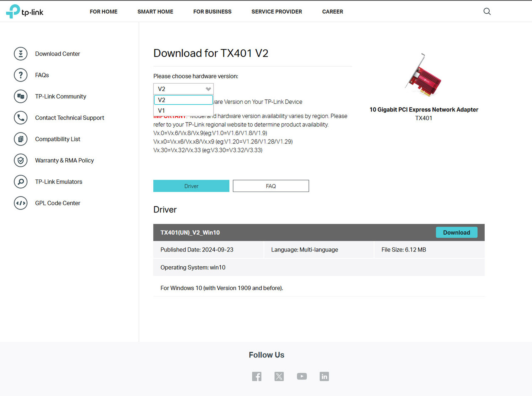Open the search magnifier icon

click(487, 12)
